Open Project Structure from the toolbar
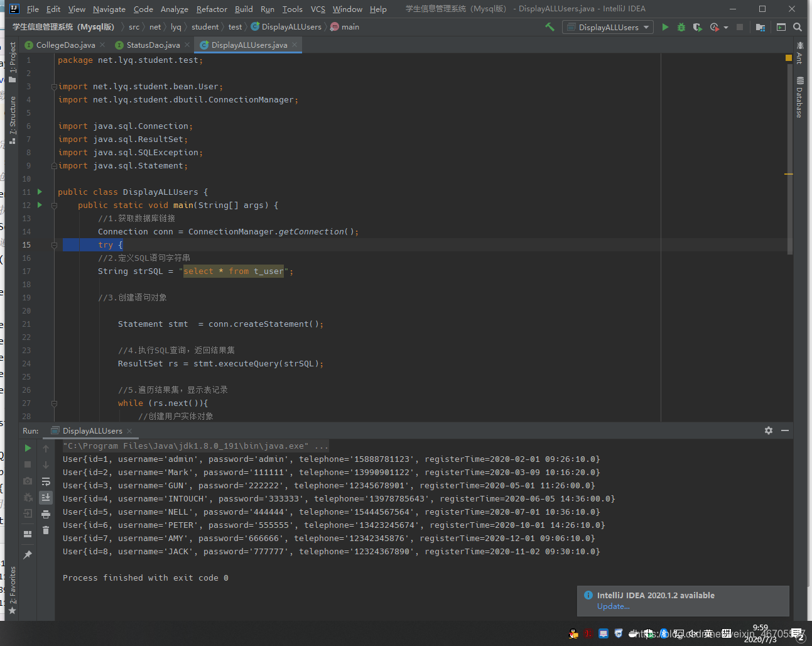Image resolution: width=812 pixels, height=646 pixels. [x=761, y=27]
